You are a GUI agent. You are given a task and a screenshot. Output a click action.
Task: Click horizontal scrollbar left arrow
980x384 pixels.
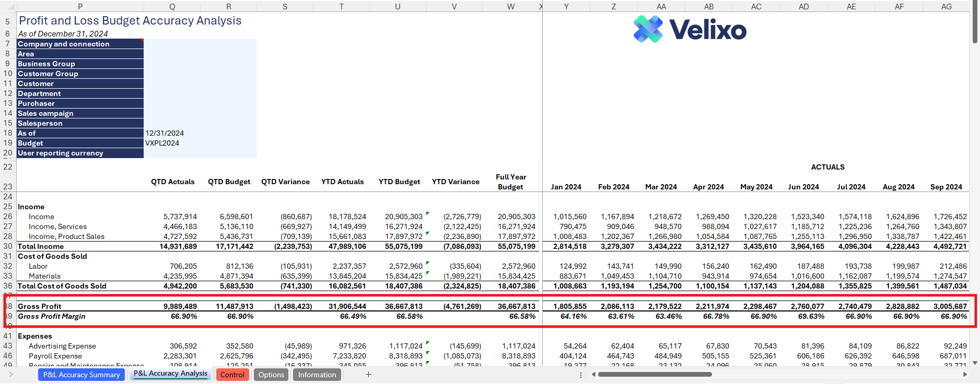[593, 375]
